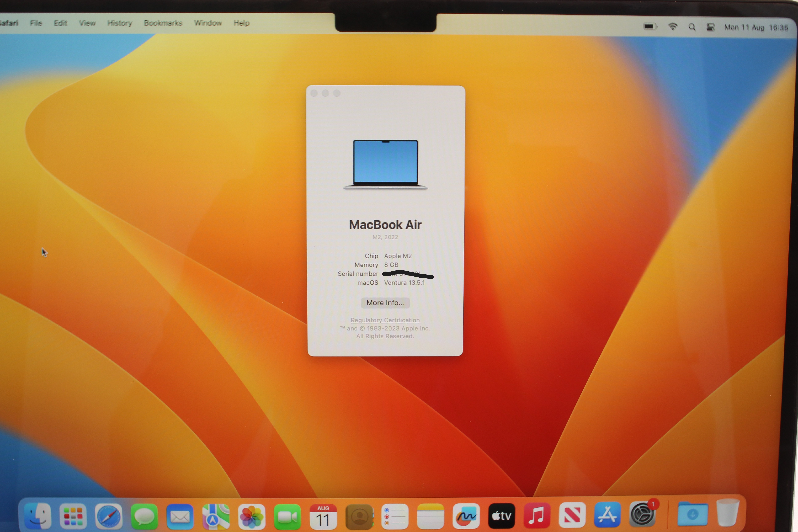798x532 pixels.
Task: Open the Trash in the Dock
Action: [x=728, y=512]
